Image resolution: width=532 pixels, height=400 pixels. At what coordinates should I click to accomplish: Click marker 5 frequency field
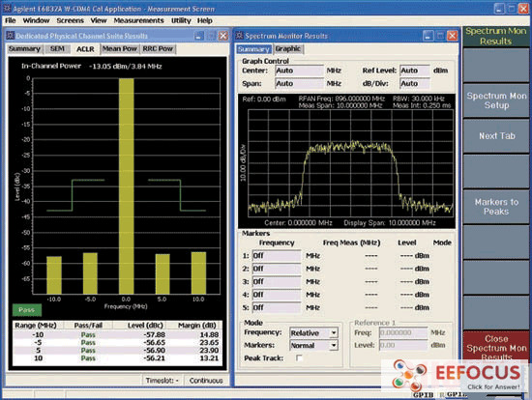[277, 307]
